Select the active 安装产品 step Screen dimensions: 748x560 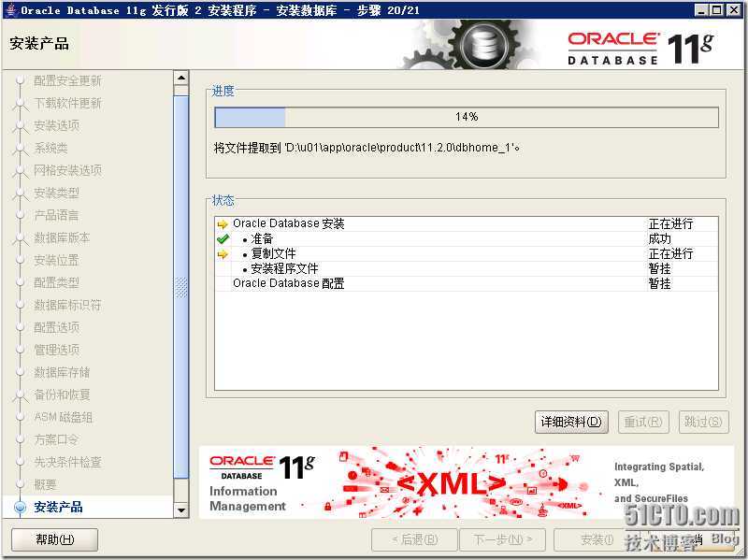(x=58, y=507)
